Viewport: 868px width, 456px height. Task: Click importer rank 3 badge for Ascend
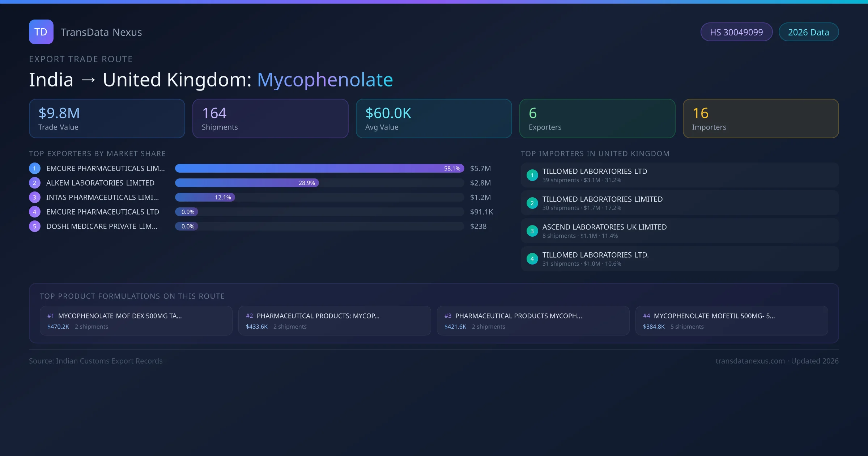point(532,231)
